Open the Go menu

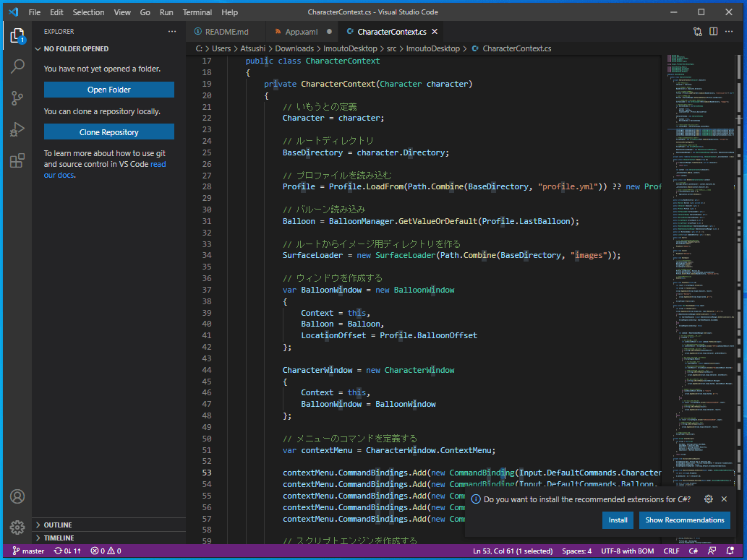[x=145, y=12]
